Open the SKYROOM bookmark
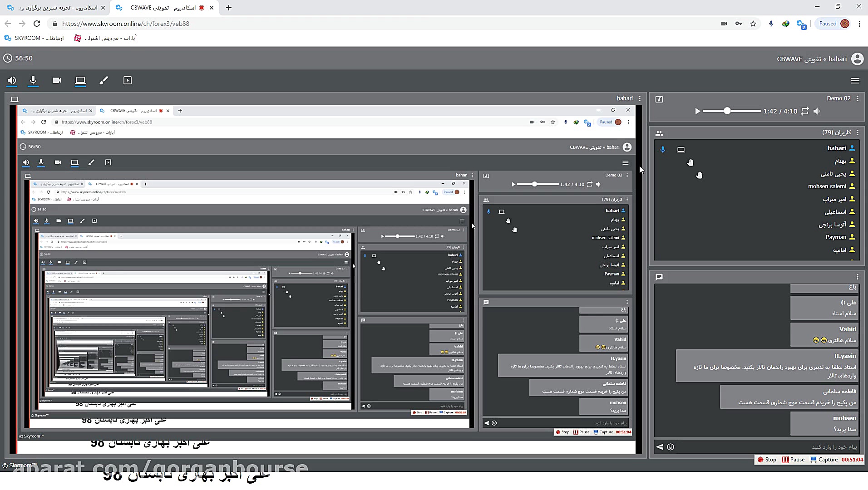This screenshot has width=868, height=490. pyautogui.click(x=34, y=38)
